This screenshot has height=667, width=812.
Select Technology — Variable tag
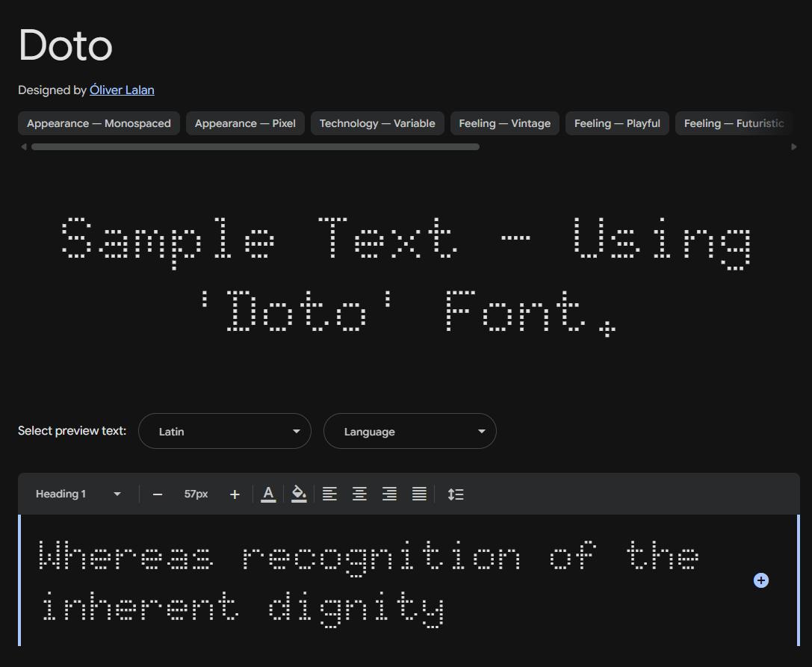[x=377, y=123]
